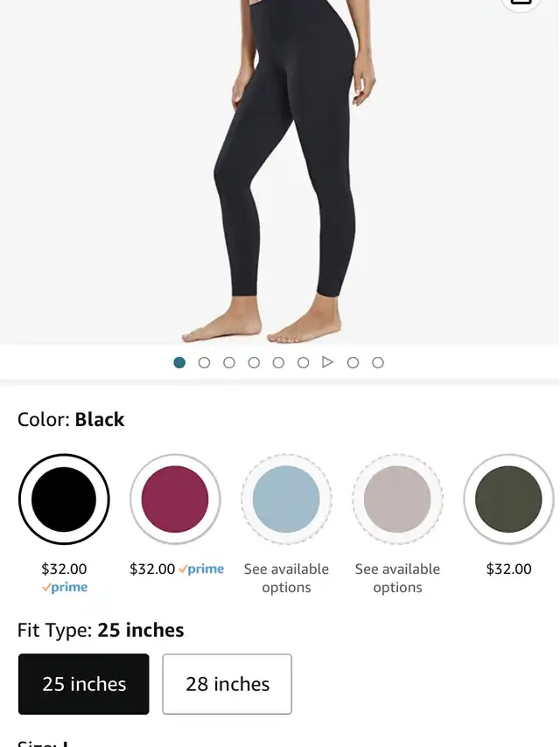
Task: Choose the burgundy red color swatch
Action: coord(175,499)
